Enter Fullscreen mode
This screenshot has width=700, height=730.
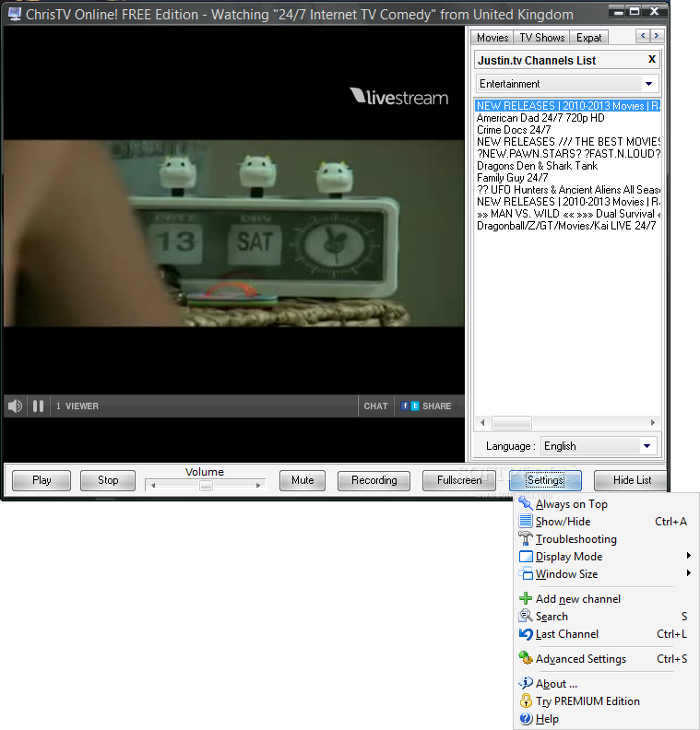(459, 480)
